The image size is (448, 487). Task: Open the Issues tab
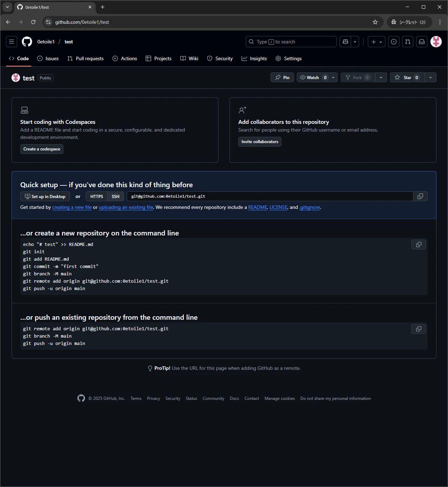tap(48, 58)
